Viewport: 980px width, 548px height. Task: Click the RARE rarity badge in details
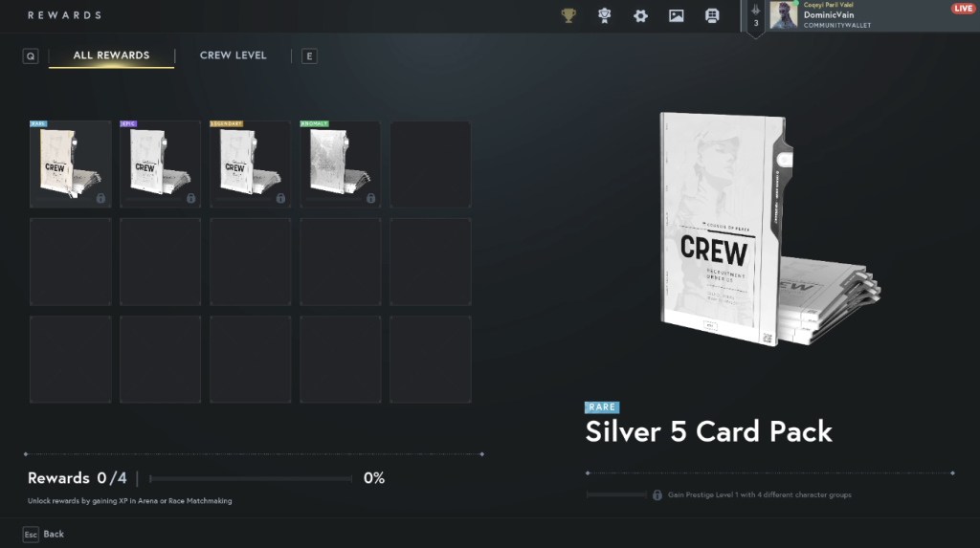click(602, 407)
